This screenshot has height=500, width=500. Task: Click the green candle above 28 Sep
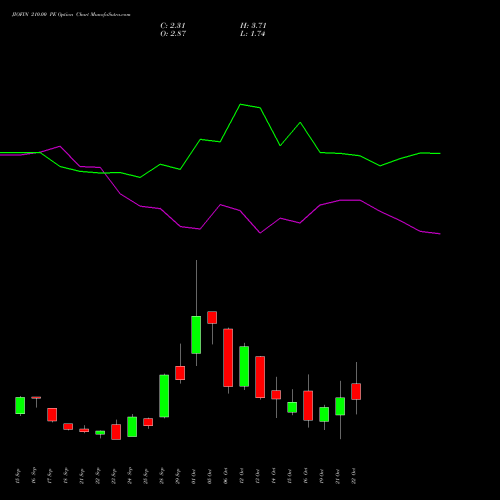[x=164, y=396]
